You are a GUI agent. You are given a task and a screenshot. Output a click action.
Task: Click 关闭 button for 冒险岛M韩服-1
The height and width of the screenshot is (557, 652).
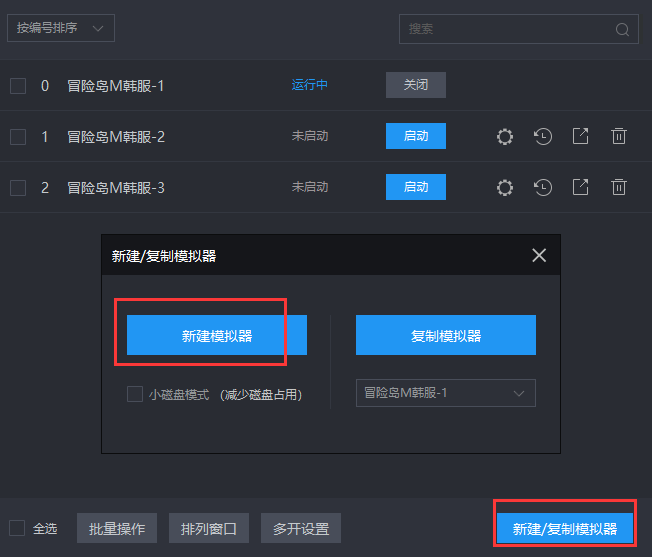coord(416,85)
